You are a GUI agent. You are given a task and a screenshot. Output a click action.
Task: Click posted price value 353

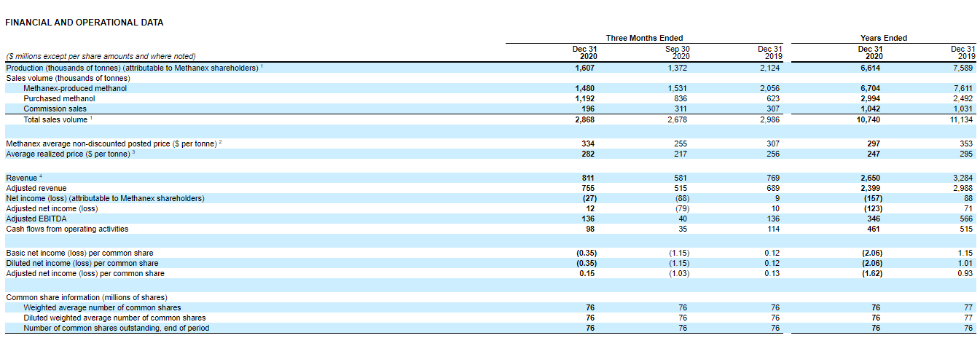coord(968,144)
